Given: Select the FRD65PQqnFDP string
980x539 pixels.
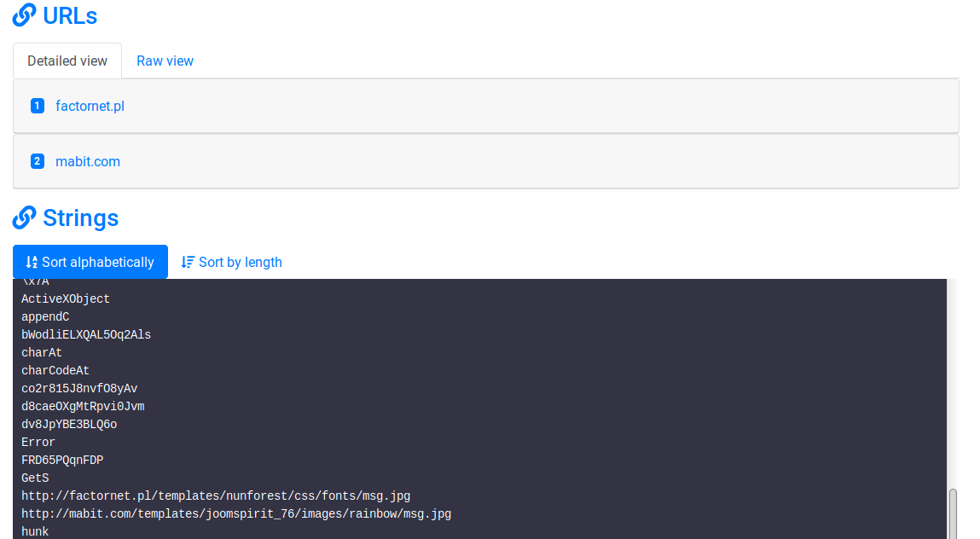Looking at the screenshot, I should tap(62, 461).
